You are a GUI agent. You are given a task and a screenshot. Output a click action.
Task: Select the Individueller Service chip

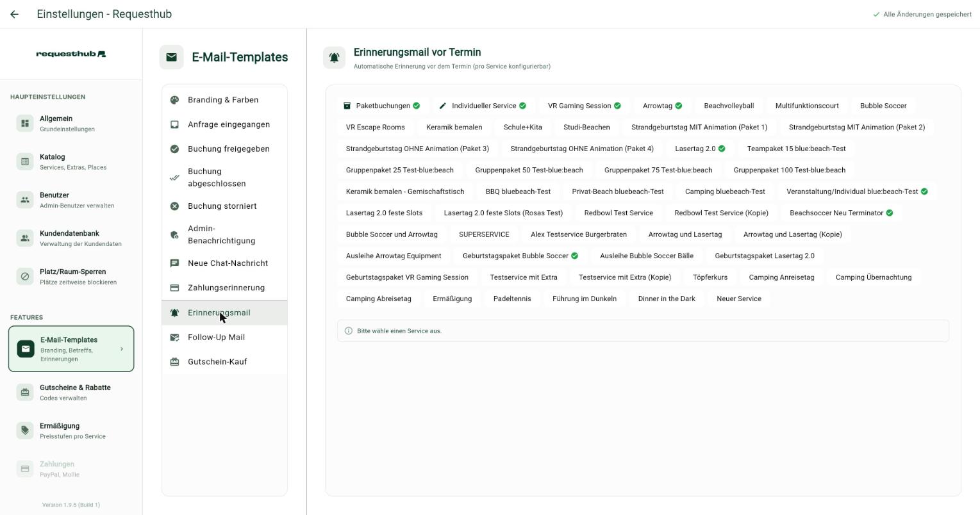tap(482, 106)
